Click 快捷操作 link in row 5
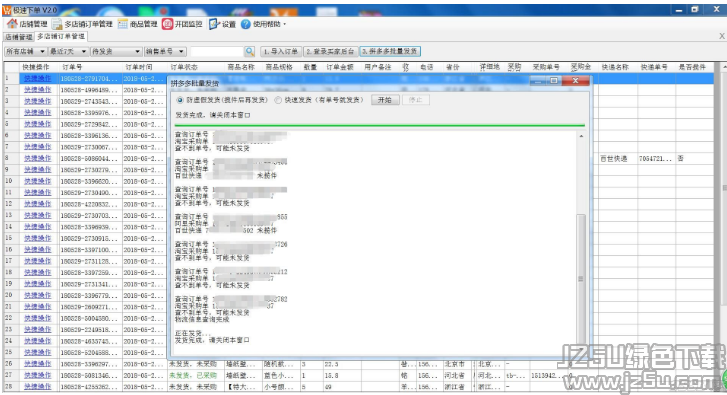Image resolution: width=727 pixels, height=395 pixels. pyautogui.click(x=38, y=124)
